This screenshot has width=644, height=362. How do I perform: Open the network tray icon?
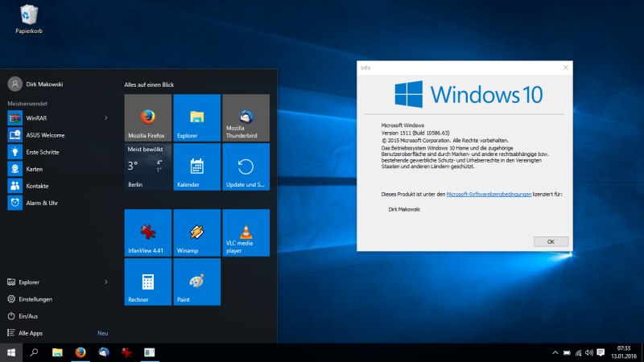point(578,352)
